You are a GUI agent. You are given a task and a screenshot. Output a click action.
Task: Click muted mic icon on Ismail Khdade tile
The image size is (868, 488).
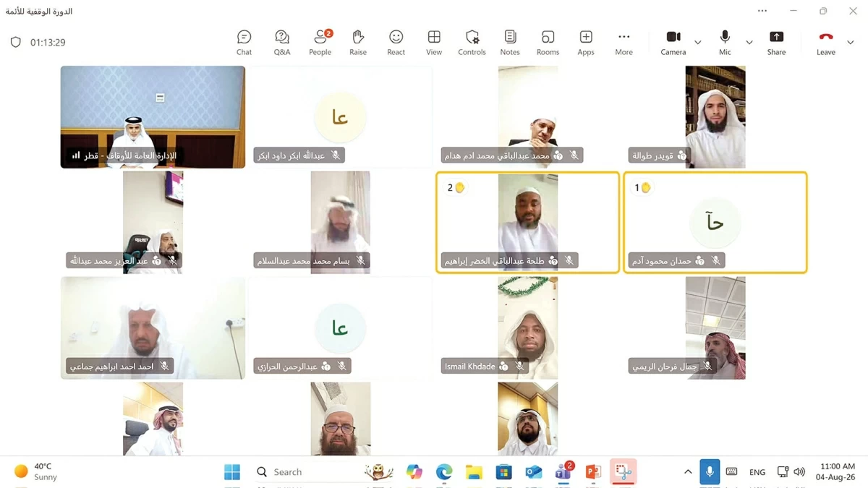pyautogui.click(x=519, y=367)
